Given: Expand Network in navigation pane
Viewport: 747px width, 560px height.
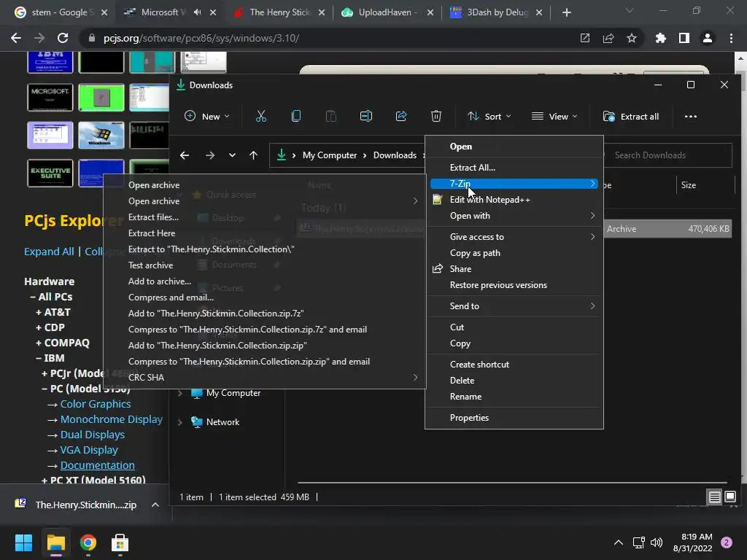Looking at the screenshot, I should click(180, 422).
